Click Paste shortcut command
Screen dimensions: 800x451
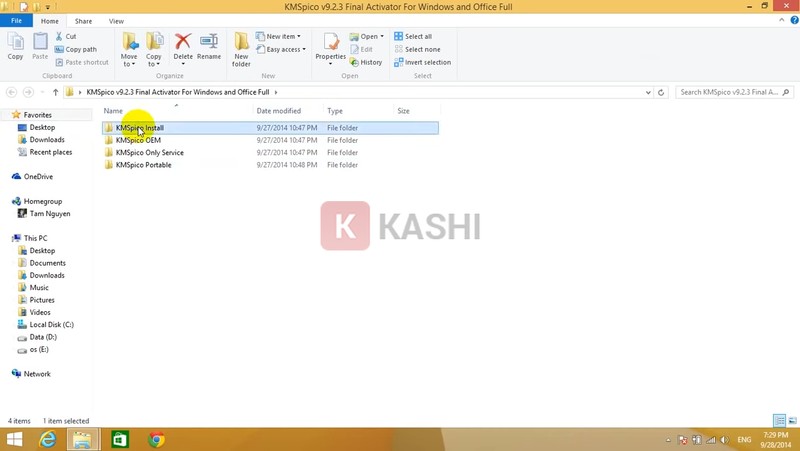82,62
